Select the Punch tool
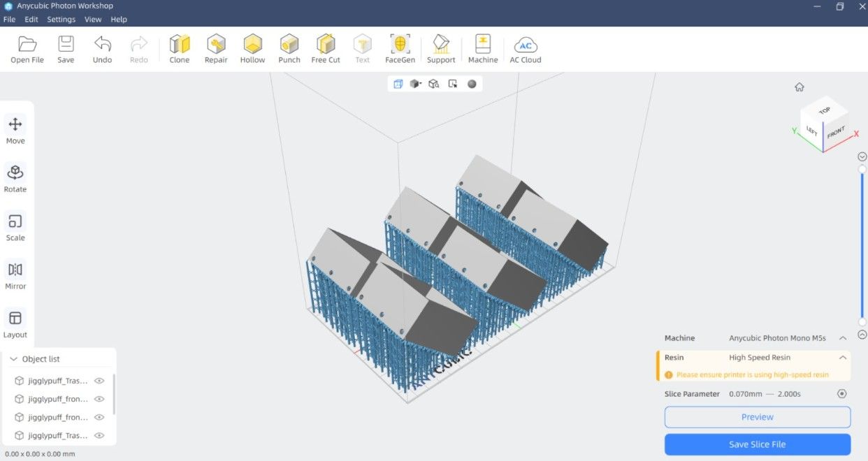The image size is (868, 461). [289, 49]
